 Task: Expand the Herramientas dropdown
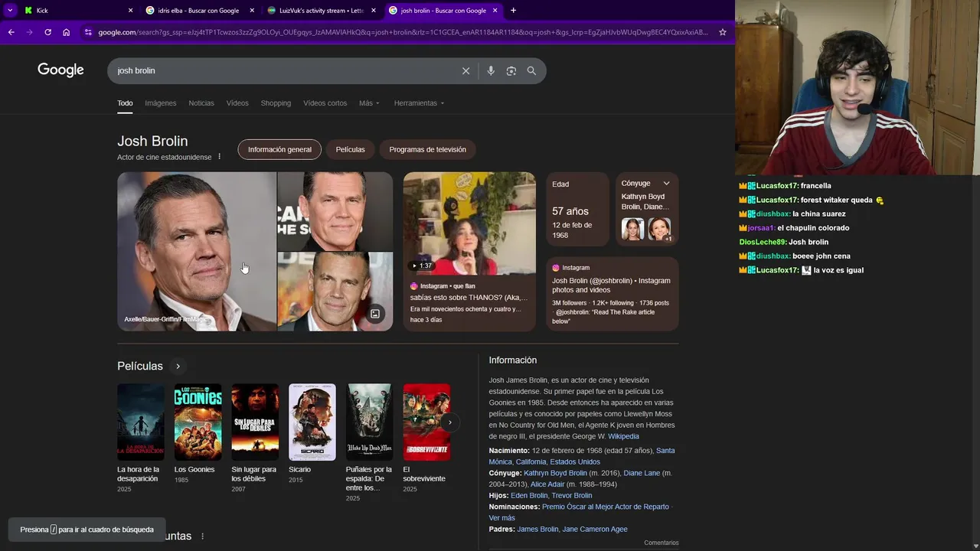(x=419, y=103)
